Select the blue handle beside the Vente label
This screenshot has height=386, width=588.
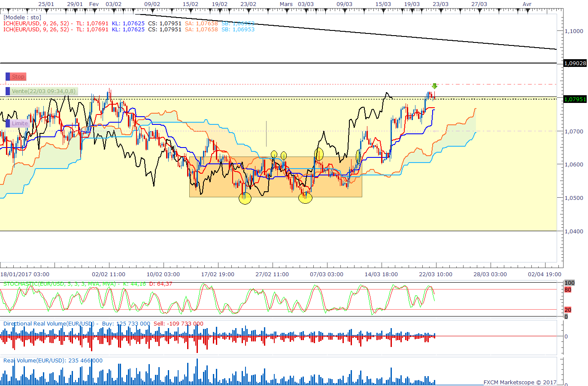pyautogui.click(x=8, y=91)
